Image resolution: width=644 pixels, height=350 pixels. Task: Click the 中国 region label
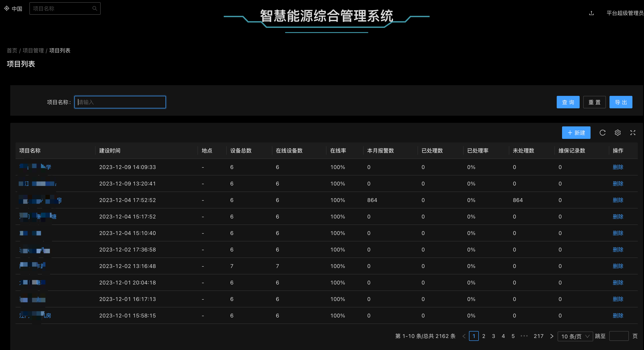pos(17,9)
